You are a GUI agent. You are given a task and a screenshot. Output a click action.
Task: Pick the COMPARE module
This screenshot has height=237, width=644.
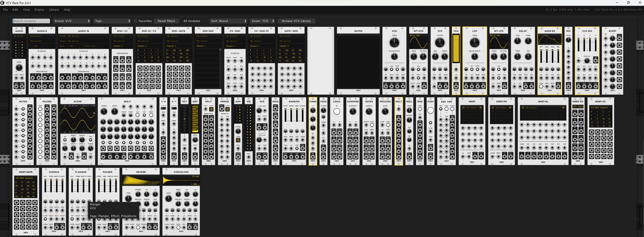click(353, 131)
